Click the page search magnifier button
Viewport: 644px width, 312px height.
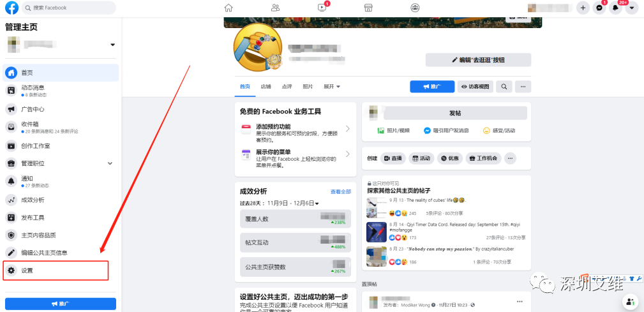pos(504,87)
